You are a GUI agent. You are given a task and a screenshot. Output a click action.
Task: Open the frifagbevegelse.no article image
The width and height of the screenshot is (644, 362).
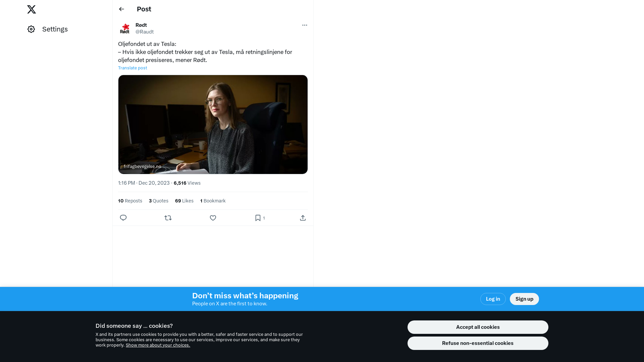click(x=213, y=124)
